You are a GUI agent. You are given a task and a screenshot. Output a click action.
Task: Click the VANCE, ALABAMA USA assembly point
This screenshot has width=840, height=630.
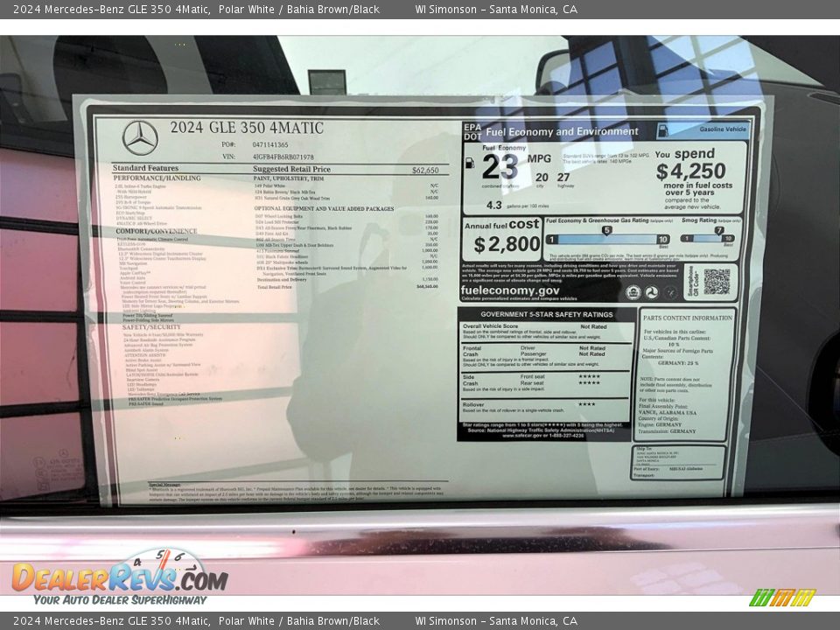point(667,412)
